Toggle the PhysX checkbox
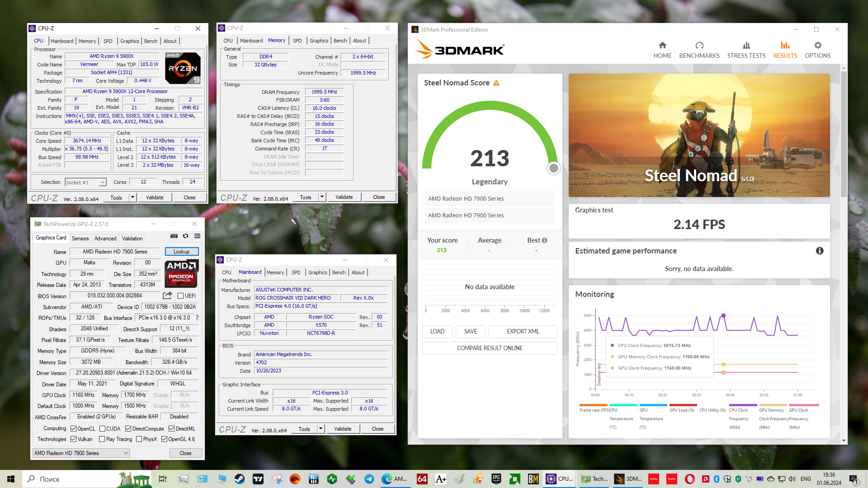 [139, 439]
